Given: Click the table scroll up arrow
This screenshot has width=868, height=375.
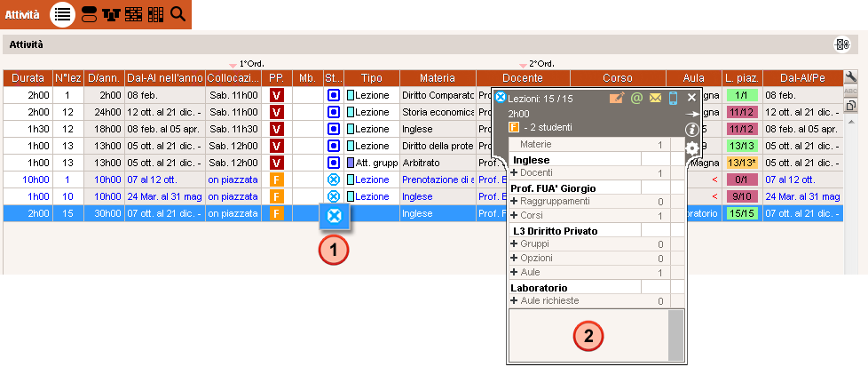Looking at the screenshot, I should [x=850, y=122].
